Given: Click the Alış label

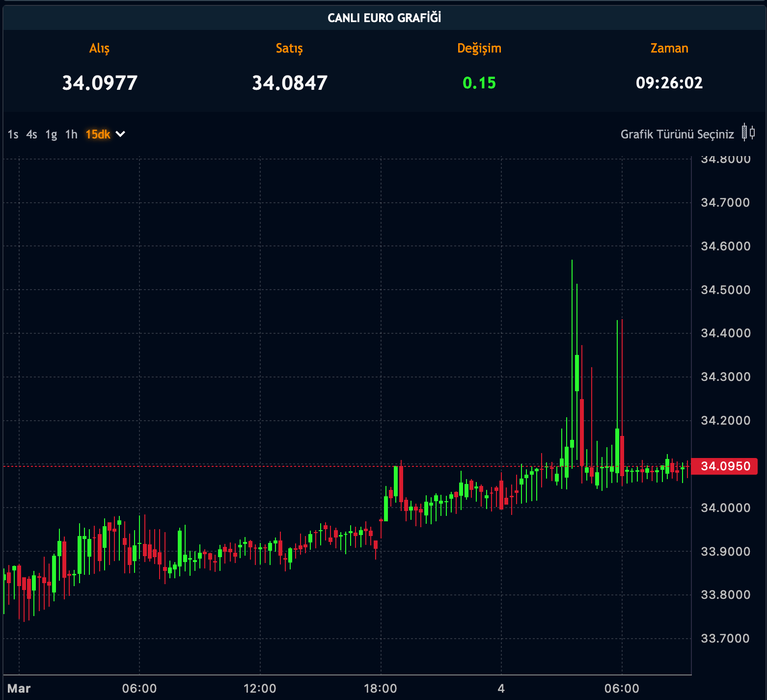Looking at the screenshot, I should (x=99, y=48).
